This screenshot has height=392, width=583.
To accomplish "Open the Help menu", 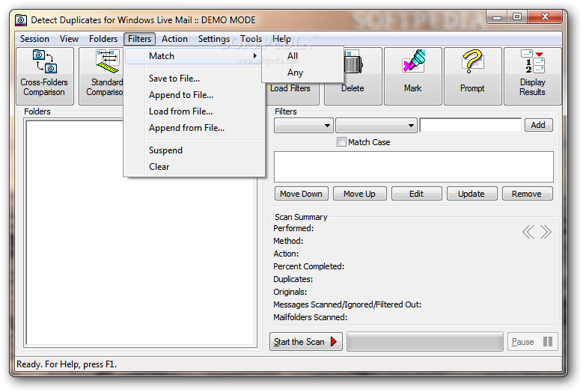I will coord(281,39).
